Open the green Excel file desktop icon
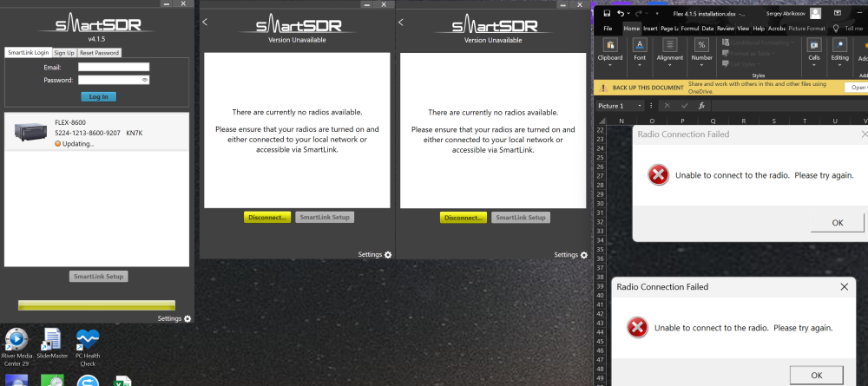 (x=122, y=381)
